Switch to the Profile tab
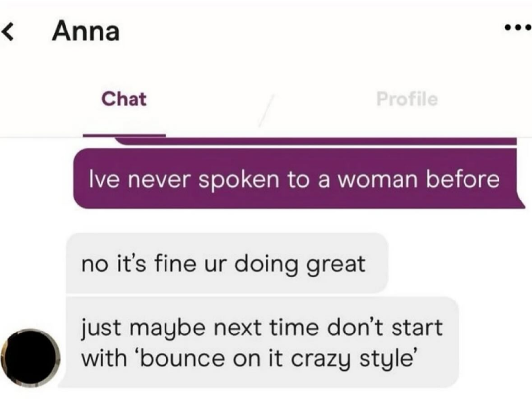 tap(407, 99)
